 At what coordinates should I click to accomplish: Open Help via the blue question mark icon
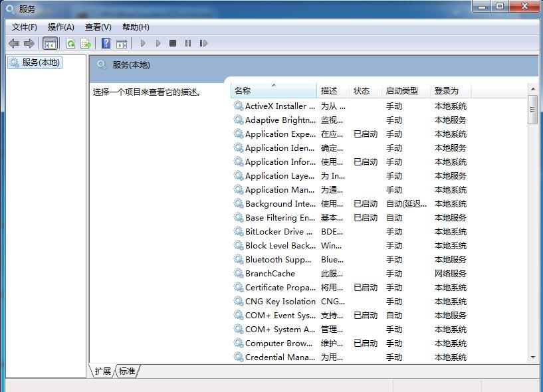105,43
